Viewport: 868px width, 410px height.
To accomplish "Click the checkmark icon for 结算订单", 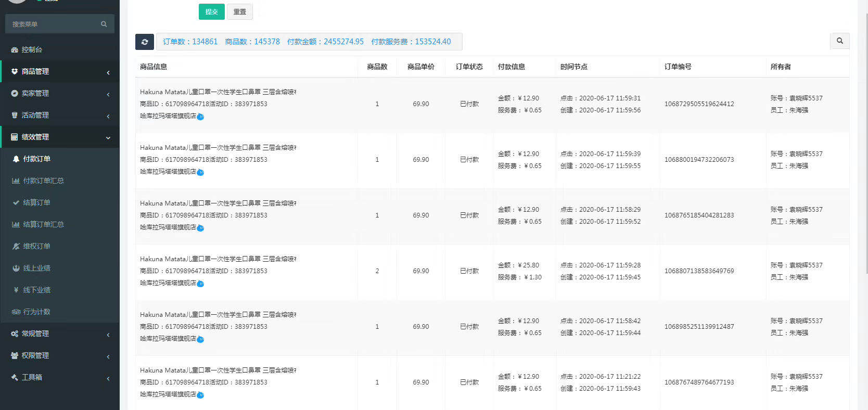I will tap(16, 202).
